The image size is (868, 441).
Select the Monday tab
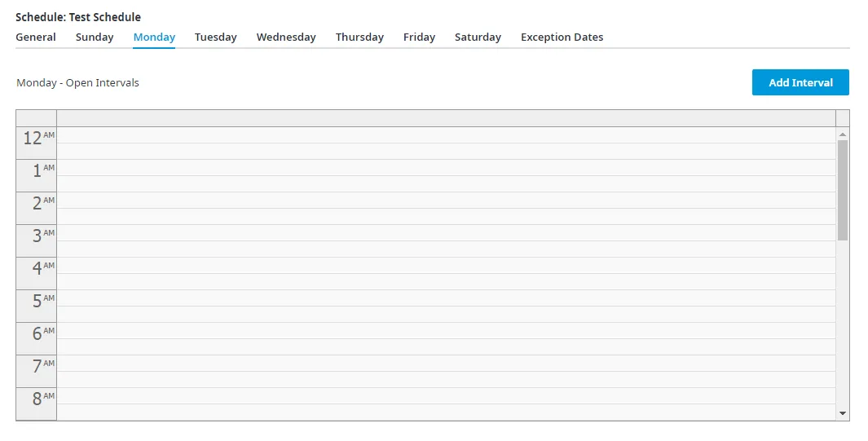[154, 37]
